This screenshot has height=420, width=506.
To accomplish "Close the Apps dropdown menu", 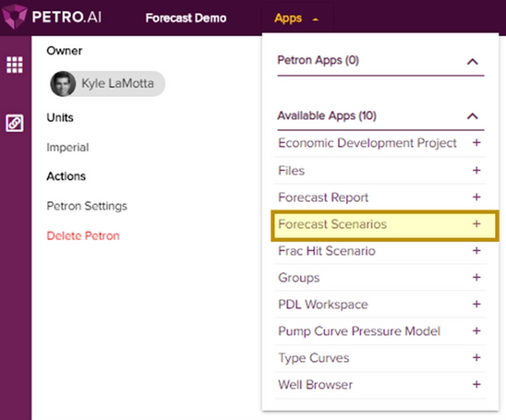I will pyautogui.click(x=296, y=18).
